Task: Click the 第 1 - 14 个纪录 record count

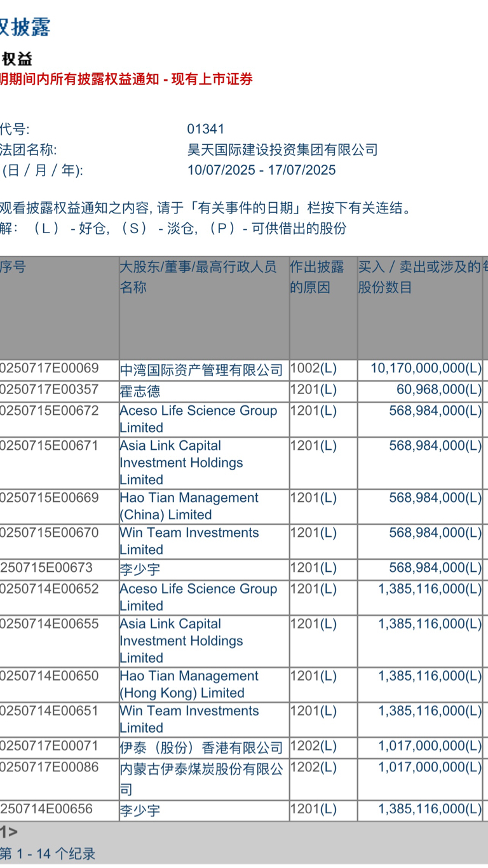Action: click(x=48, y=853)
